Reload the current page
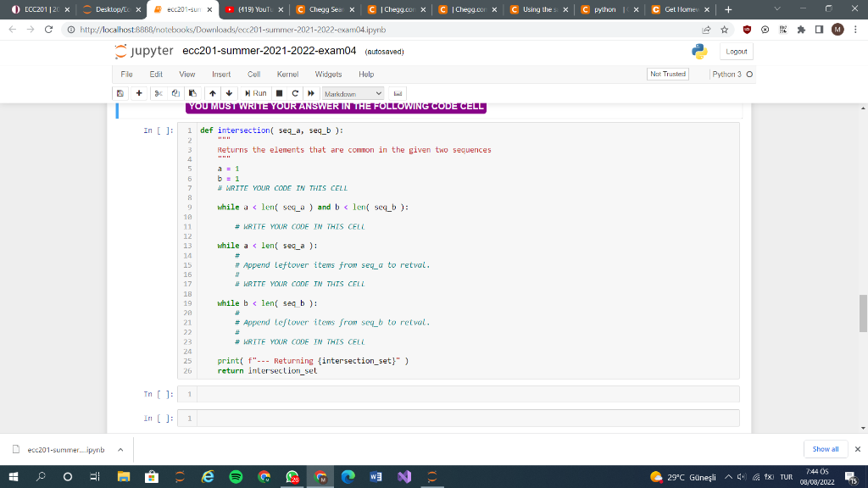Viewport: 868px width, 488px height. coord(48,30)
